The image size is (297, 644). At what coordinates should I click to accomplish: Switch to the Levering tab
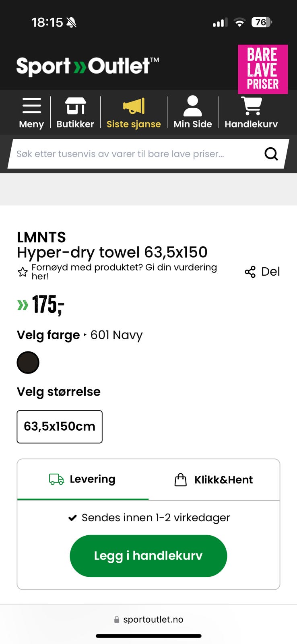pyautogui.click(x=83, y=479)
